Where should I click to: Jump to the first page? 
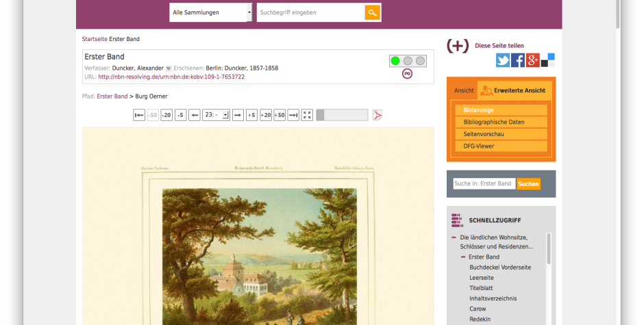click(139, 116)
